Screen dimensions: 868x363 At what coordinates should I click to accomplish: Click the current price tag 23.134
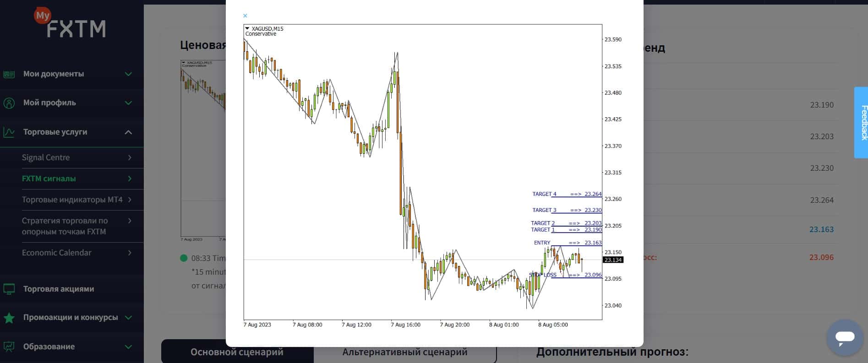tap(613, 260)
